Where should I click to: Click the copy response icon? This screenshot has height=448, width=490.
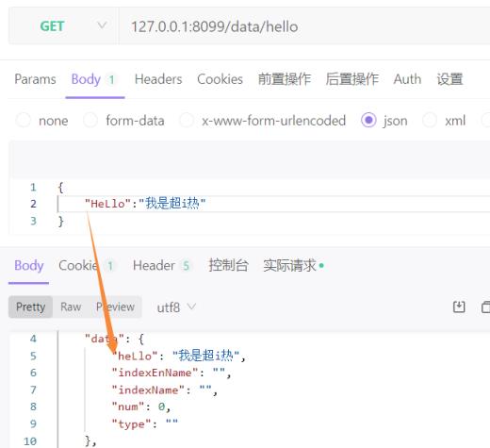[485, 307]
